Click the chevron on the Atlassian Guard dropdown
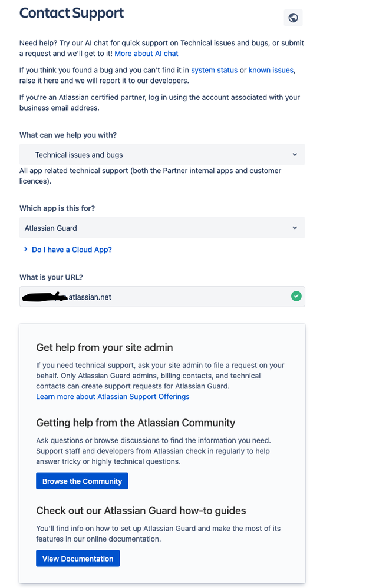The height and width of the screenshot is (588, 366). point(295,228)
